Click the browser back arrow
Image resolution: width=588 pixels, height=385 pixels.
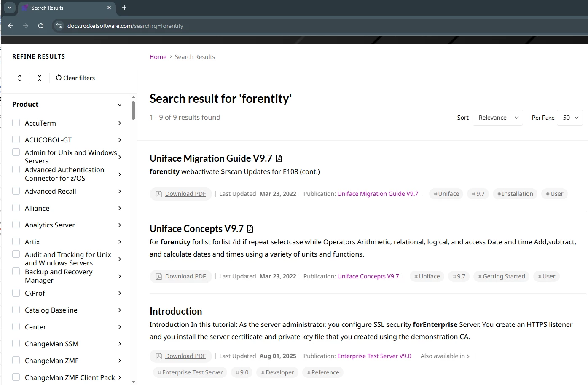[x=11, y=26]
